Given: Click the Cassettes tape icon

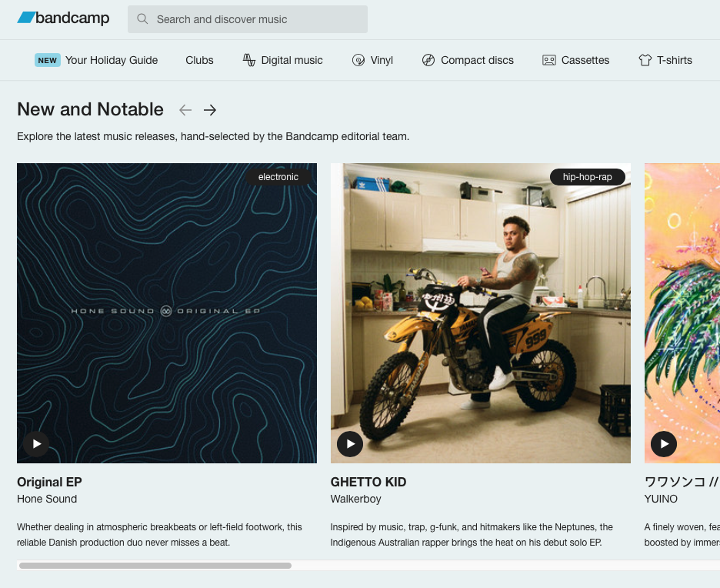Looking at the screenshot, I should pyautogui.click(x=548, y=60).
